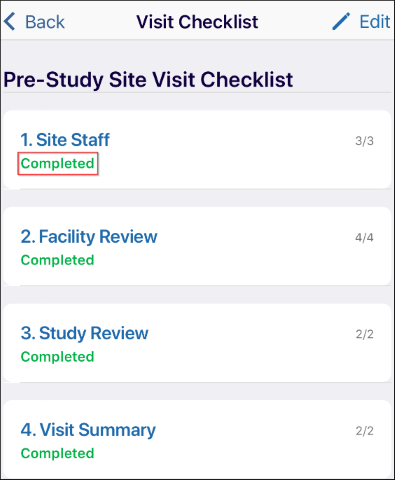
Task: Tap the Edit text button
Action: (x=375, y=22)
